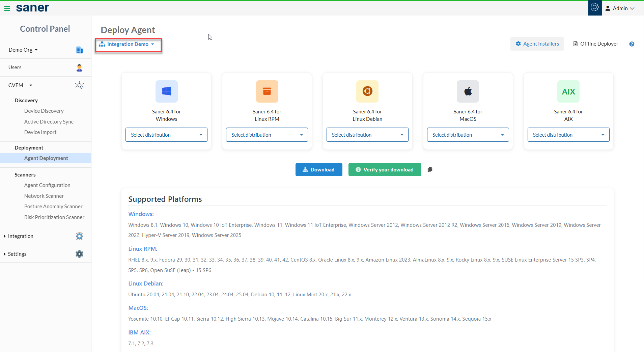Click the Discovery section header
The image size is (644, 352).
click(x=26, y=101)
